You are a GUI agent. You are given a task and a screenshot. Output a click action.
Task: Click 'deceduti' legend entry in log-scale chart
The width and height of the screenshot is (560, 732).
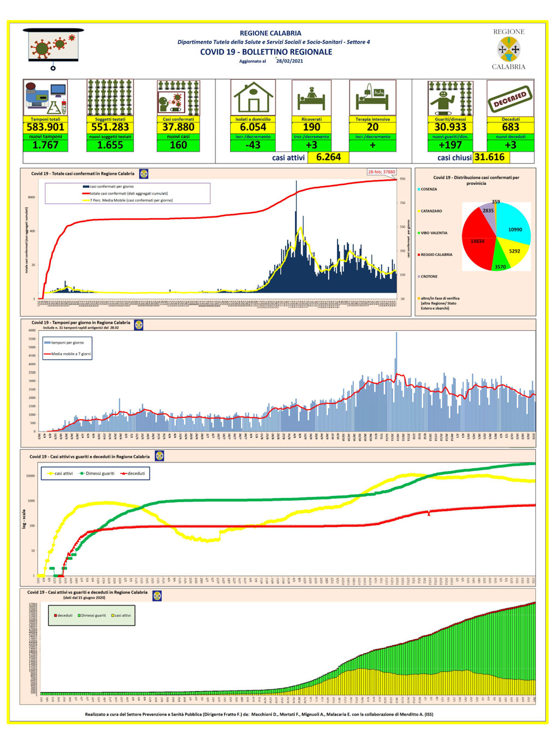coord(133,473)
